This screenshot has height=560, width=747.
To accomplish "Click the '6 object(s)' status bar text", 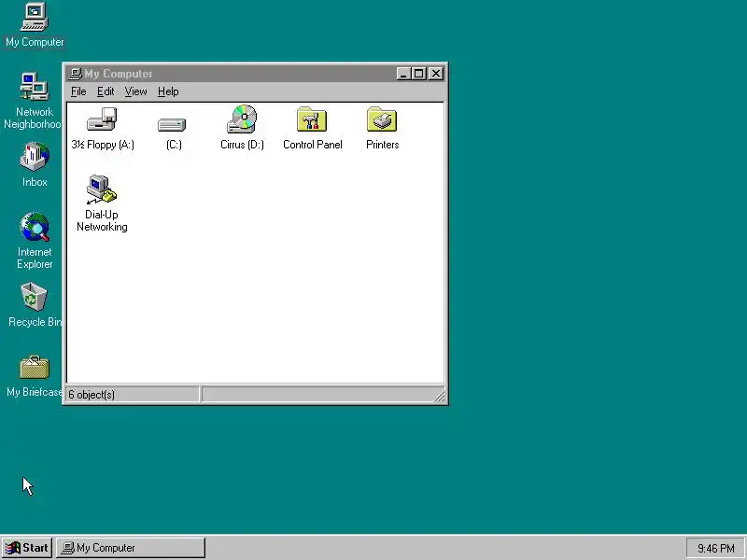I will click(92, 395).
